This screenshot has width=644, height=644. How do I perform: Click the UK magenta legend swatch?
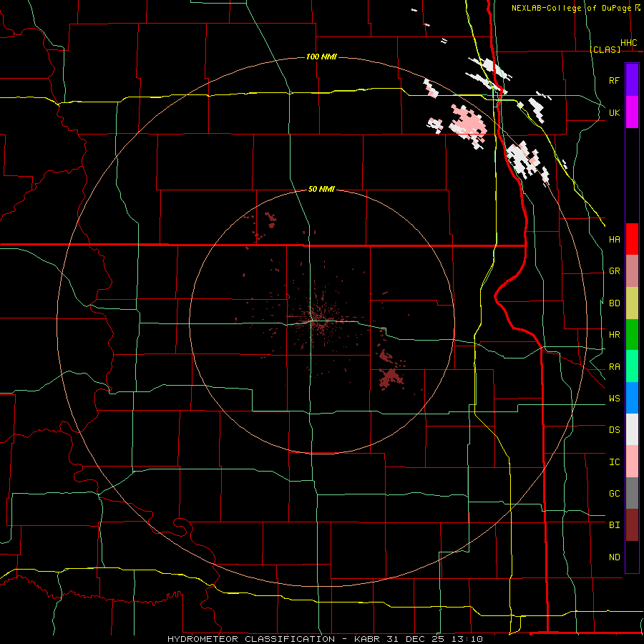point(632,112)
